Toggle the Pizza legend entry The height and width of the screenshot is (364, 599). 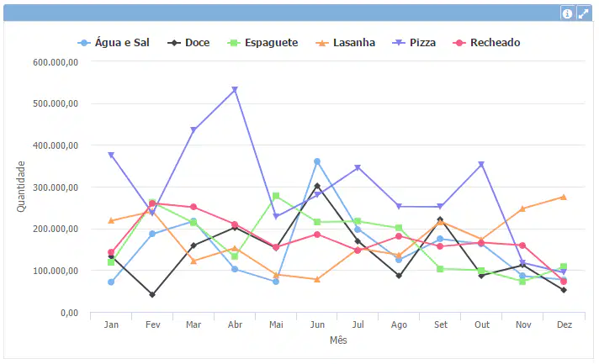click(x=414, y=43)
